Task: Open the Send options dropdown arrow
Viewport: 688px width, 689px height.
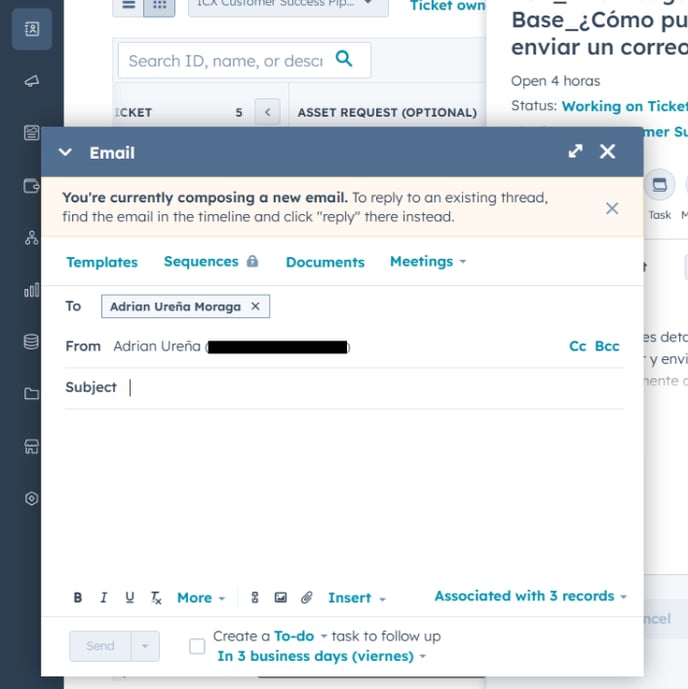Action: point(145,646)
